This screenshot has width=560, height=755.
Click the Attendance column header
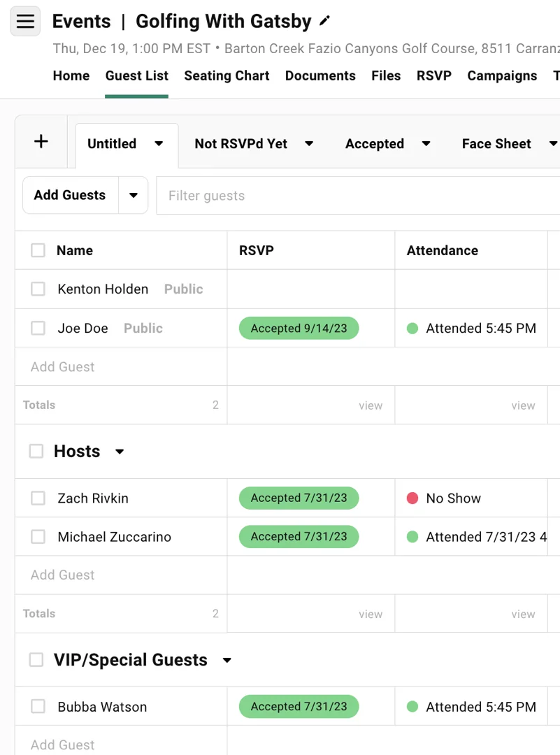pos(443,250)
